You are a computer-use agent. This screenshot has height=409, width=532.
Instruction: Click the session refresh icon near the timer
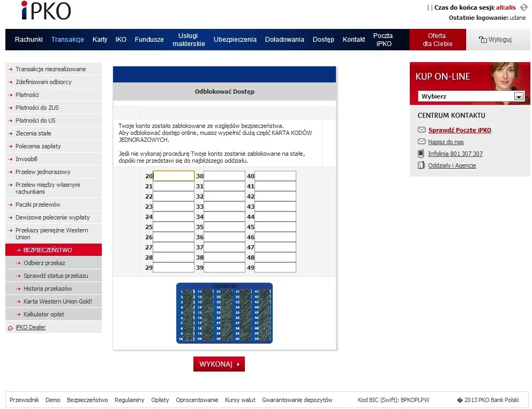(523, 7)
